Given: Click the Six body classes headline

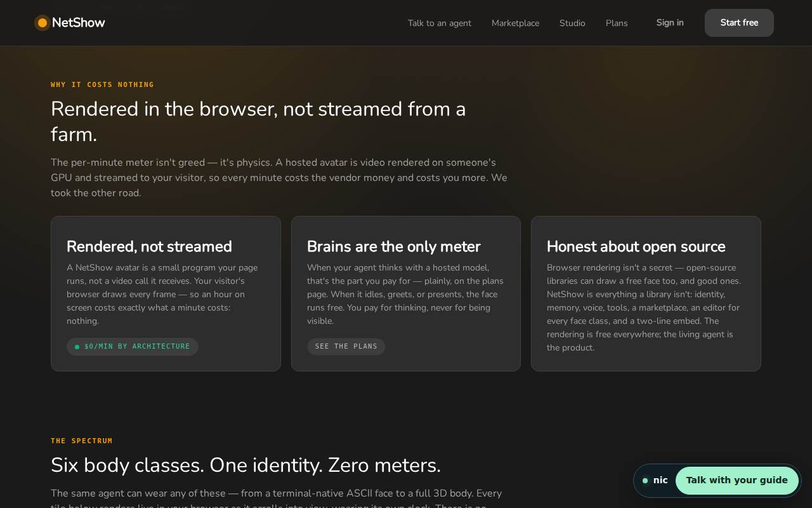Looking at the screenshot, I should [x=246, y=465].
